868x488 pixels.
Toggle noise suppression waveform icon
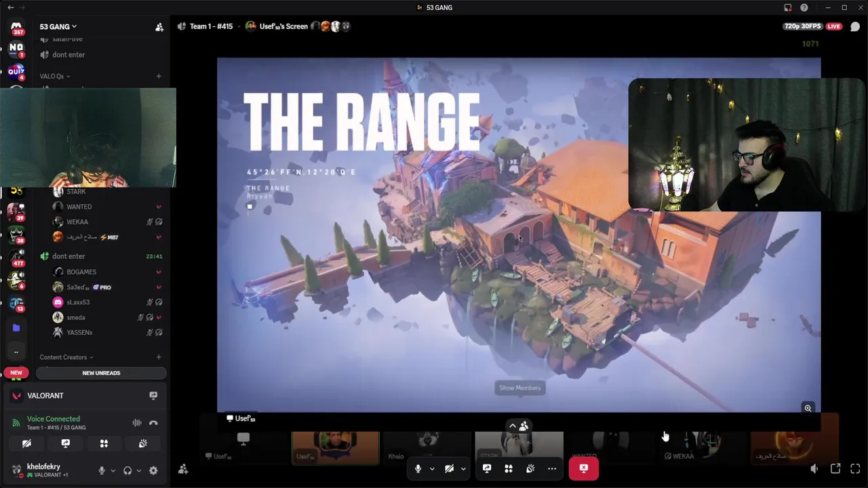click(137, 423)
